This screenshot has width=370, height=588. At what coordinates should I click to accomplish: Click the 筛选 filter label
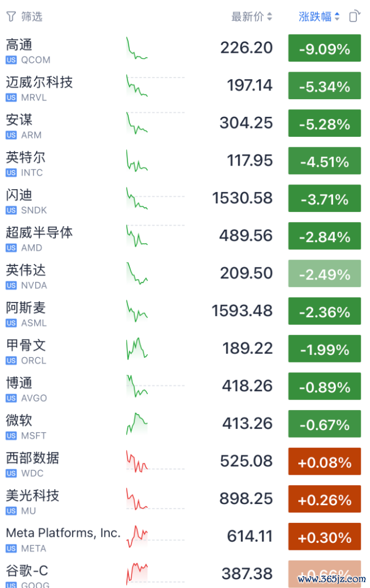[x=32, y=16]
